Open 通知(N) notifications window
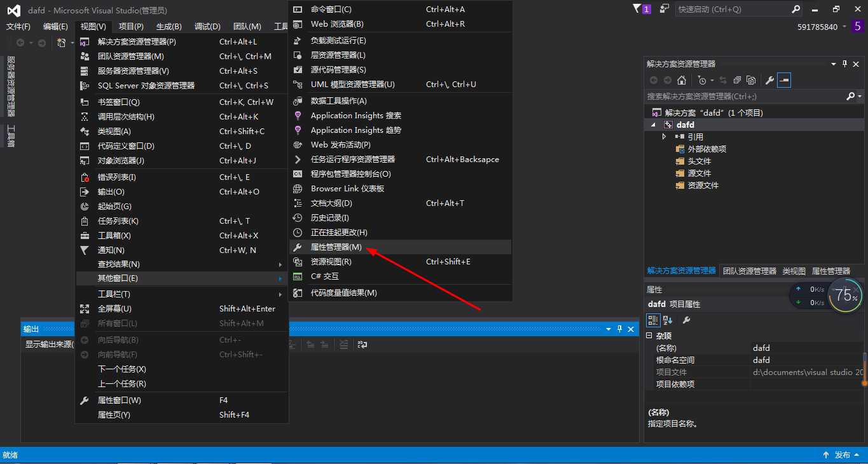The image size is (868, 464). 182,250
